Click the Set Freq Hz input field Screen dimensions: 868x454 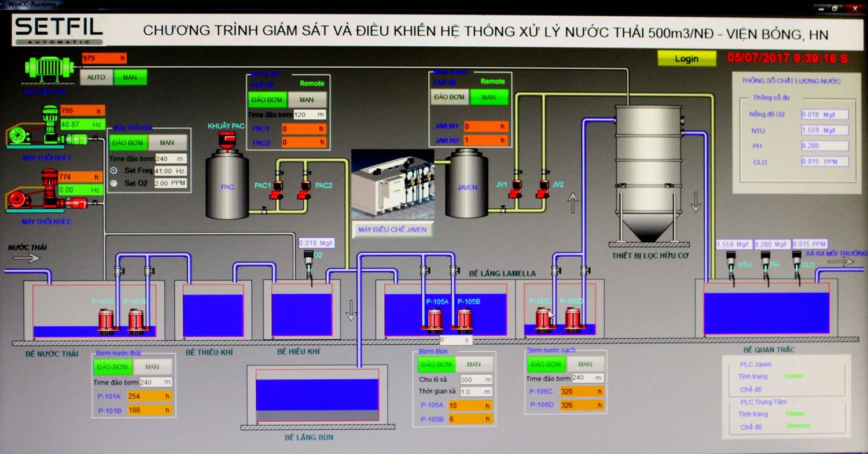170,171
